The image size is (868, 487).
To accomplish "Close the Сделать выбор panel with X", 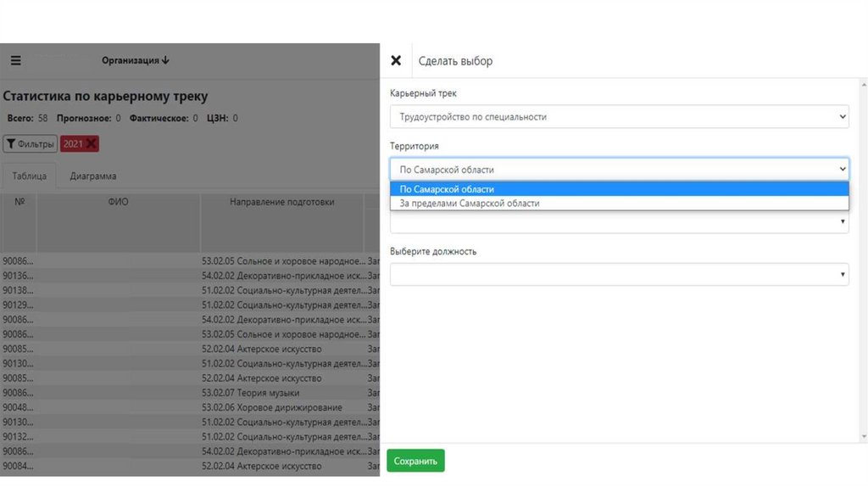I will [x=395, y=60].
